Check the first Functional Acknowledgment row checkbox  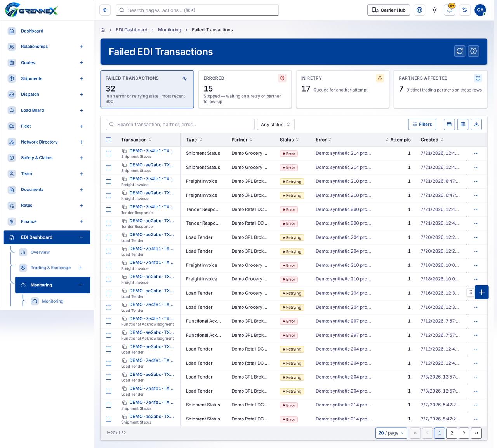tap(109, 321)
